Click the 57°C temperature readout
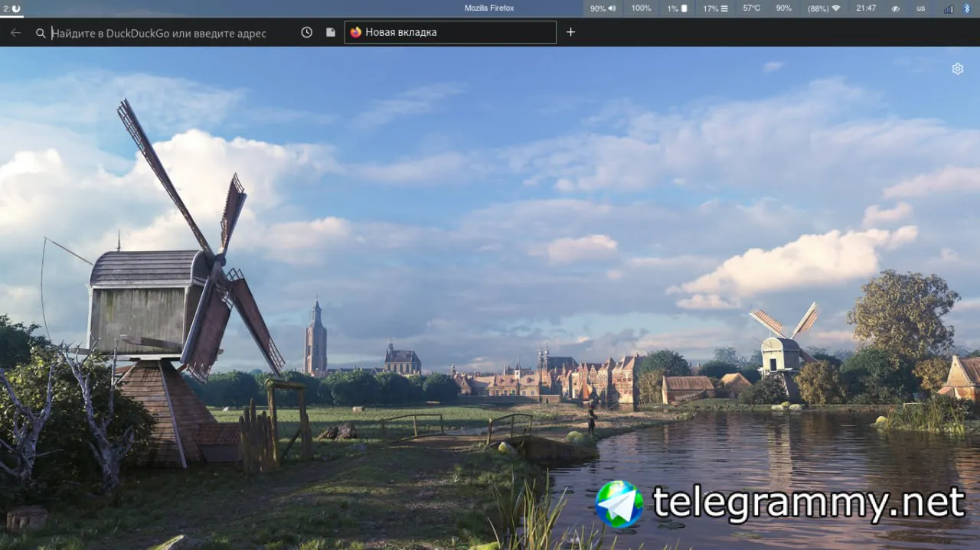The image size is (980, 550). 752,8
